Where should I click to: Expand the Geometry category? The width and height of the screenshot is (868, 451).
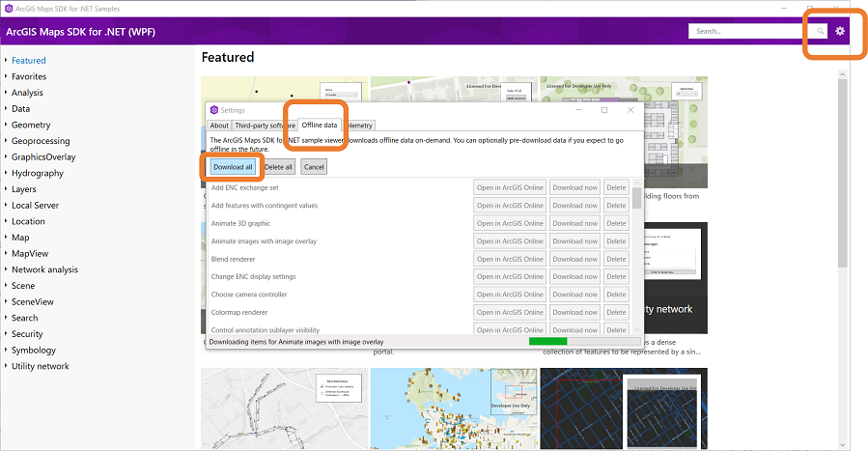coord(6,125)
